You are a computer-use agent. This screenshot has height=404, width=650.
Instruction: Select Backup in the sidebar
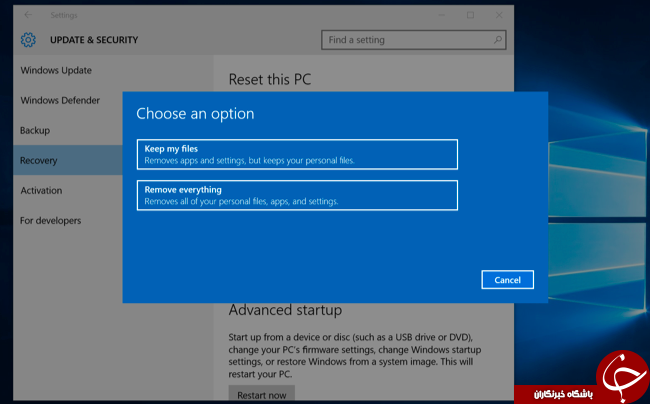point(35,131)
